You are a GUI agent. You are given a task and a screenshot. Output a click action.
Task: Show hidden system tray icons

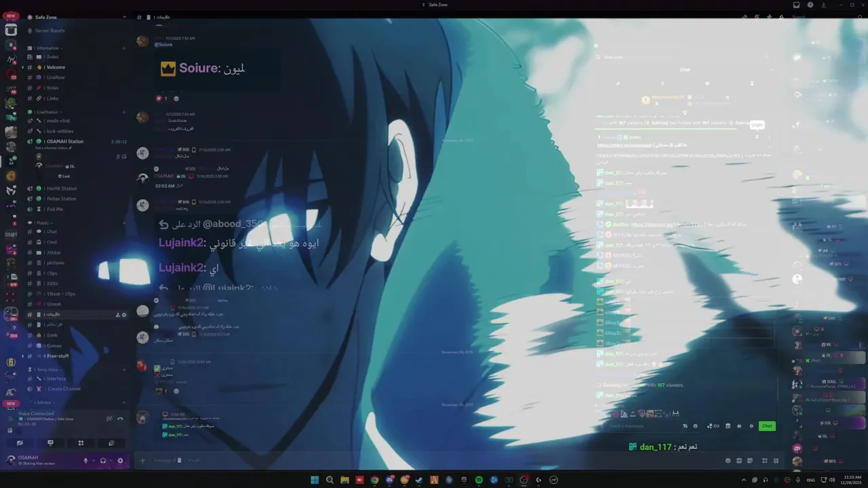[x=744, y=480]
